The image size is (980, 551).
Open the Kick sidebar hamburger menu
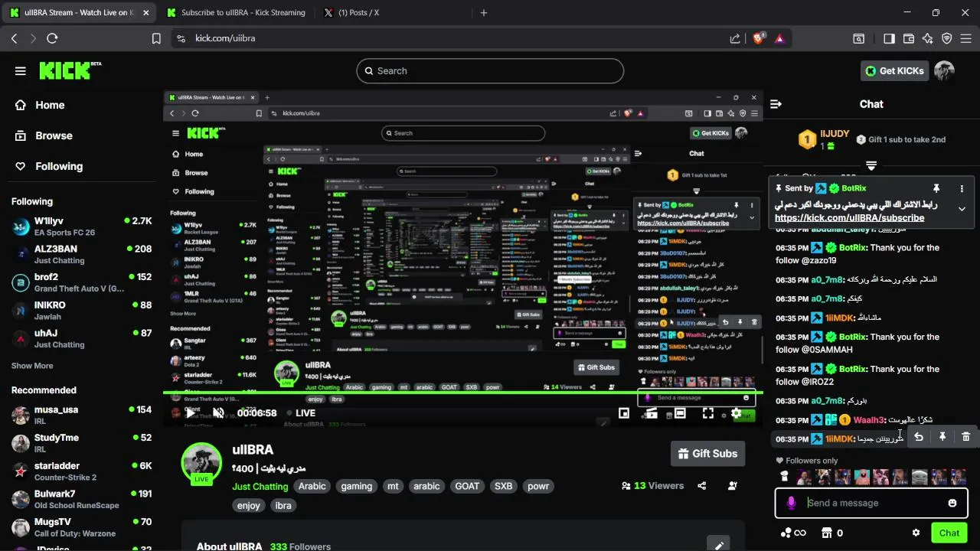coord(20,70)
